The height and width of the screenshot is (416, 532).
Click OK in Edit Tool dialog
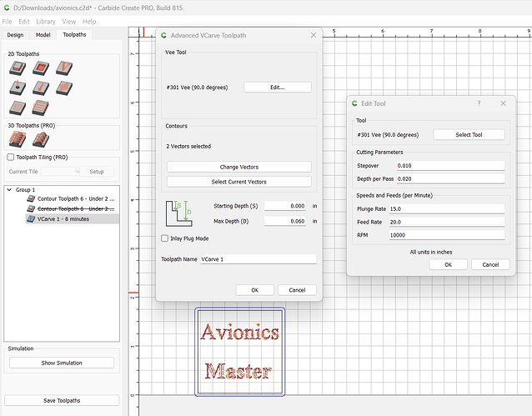click(x=448, y=264)
